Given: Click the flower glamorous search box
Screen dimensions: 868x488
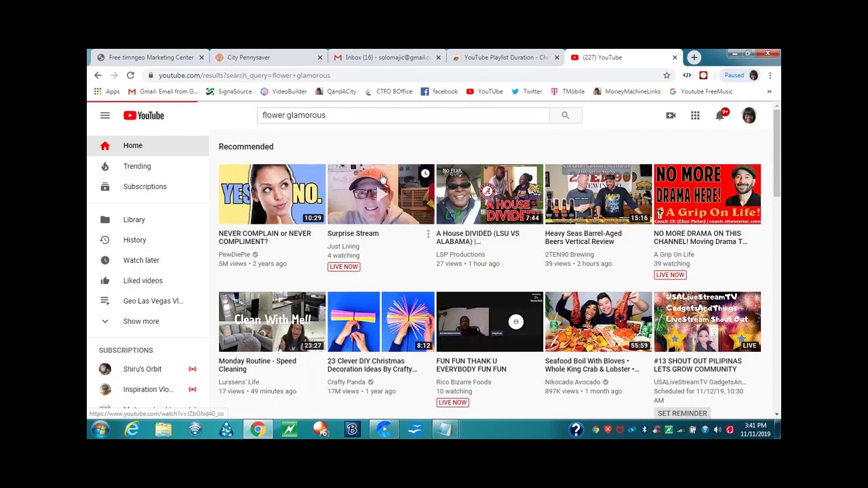Looking at the screenshot, I should 403,115.
